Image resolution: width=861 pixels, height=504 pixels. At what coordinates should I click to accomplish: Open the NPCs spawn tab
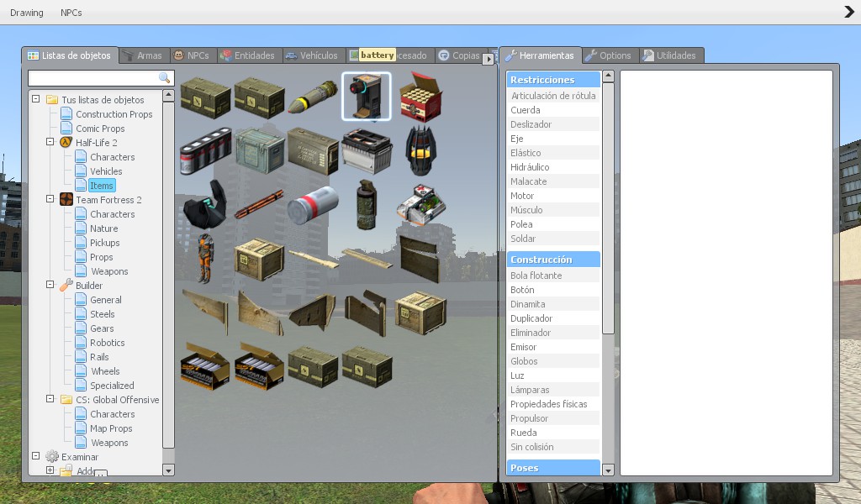pyautogui.click(x=191, y=55)
